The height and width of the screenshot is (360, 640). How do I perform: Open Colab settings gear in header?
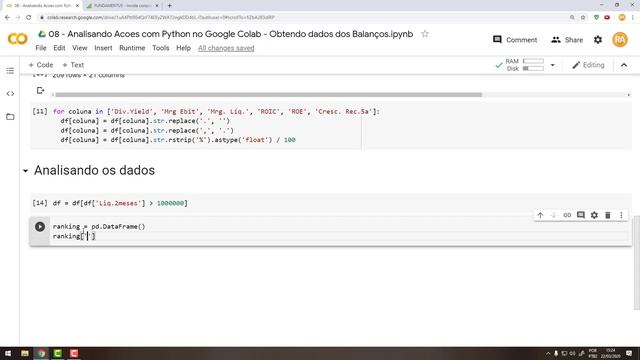coord(598,40)
